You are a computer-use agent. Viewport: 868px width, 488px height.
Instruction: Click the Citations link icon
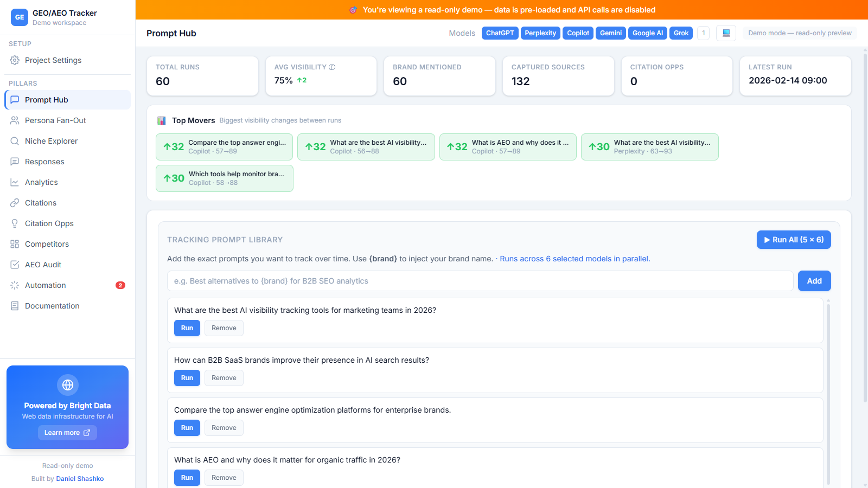coord(15,203)
